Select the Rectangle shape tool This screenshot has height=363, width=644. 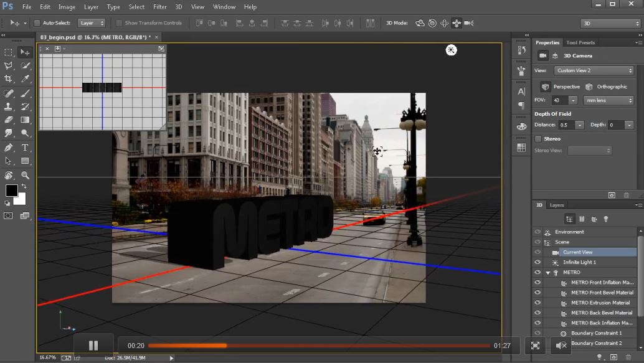(25, 161)
